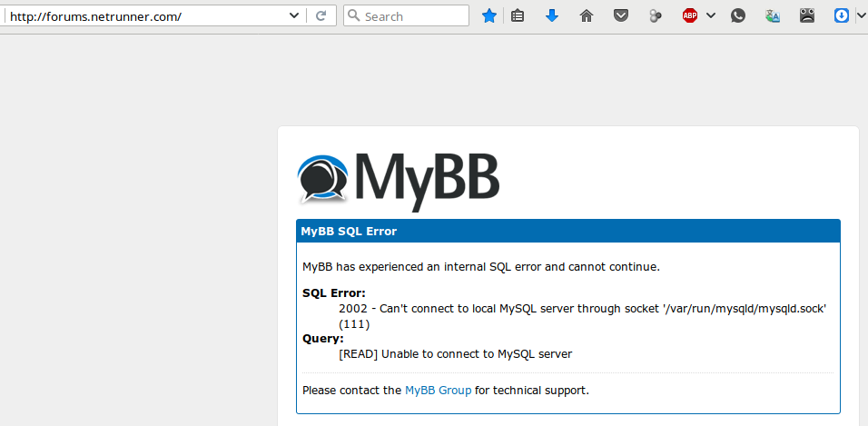Expand the Adblock Plus dropdown arrow
Screen dimensions: 868x426
click(711, 16)
